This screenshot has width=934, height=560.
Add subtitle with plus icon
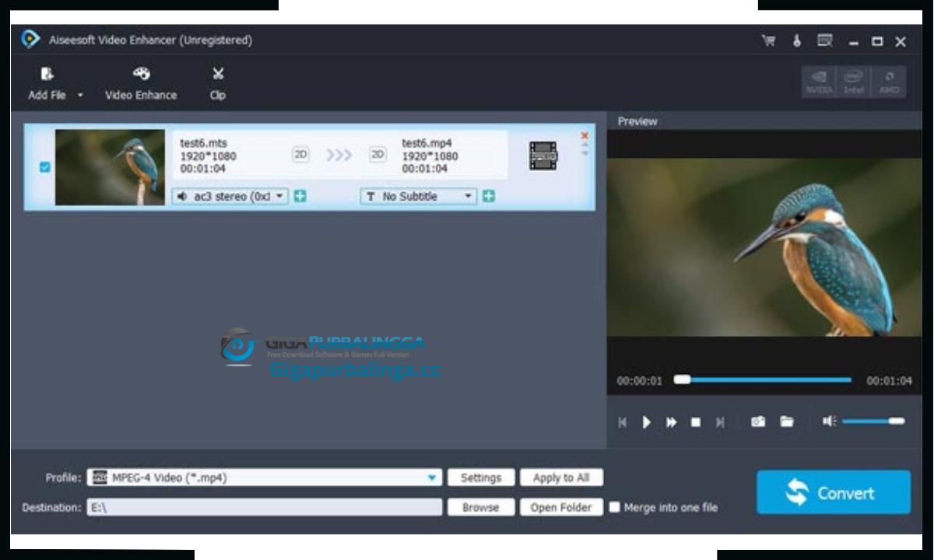(488, 197)
